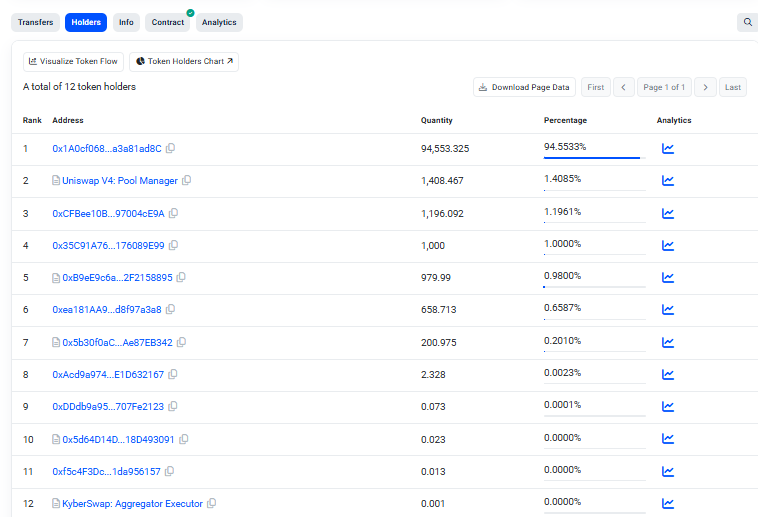
Task: View analytics icon for KyberSwap: Aggregator Executor
Action: pos(668,503)
